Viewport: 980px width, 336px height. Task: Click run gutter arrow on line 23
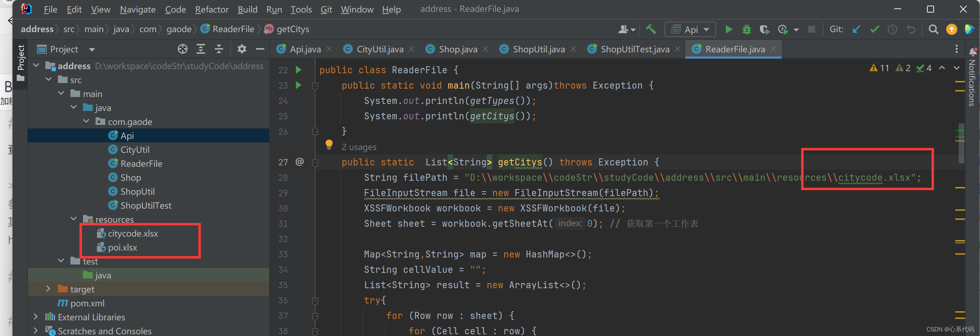coord(299,85)
